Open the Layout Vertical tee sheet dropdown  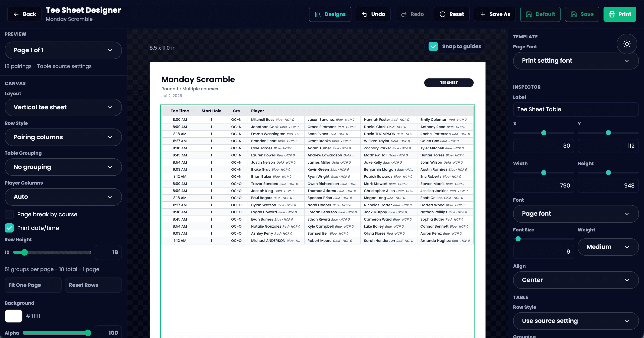click(x=63, y=107)
